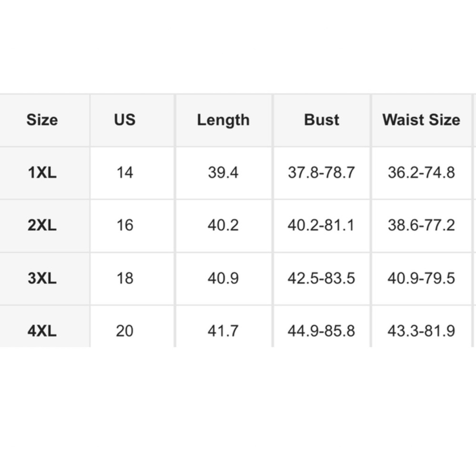Viewport: 476px width, 476px height.
Task: Click the 40.2 length cell for 2XL
Action: (x=223, y=226)
